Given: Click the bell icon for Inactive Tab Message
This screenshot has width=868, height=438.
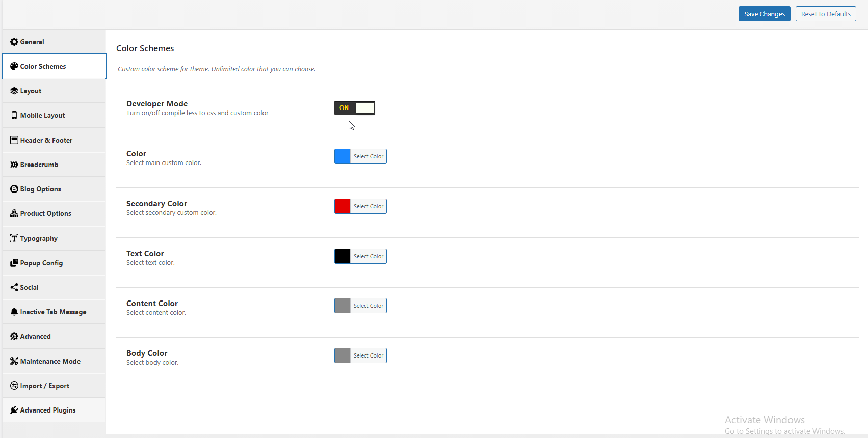Looking at the screenshot, I should [14, 312].
